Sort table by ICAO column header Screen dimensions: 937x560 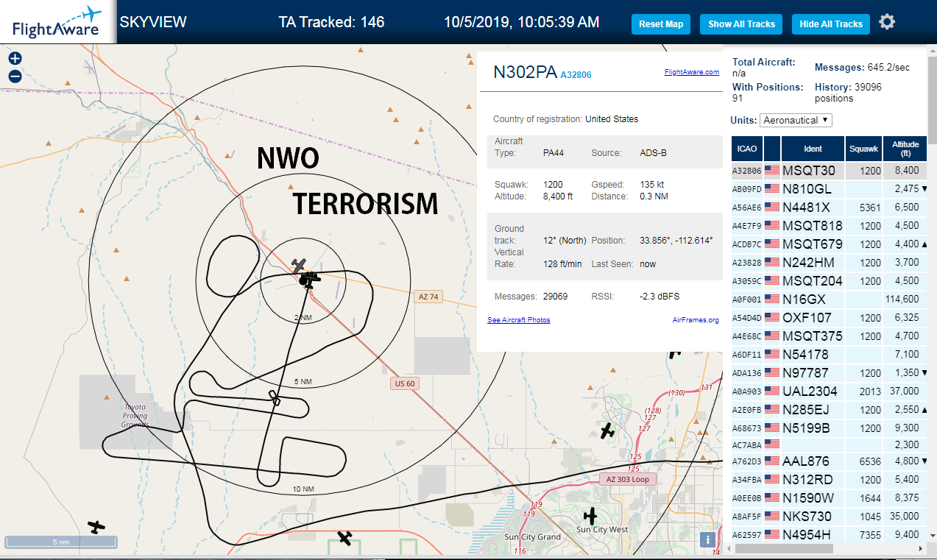coord(747,149)
